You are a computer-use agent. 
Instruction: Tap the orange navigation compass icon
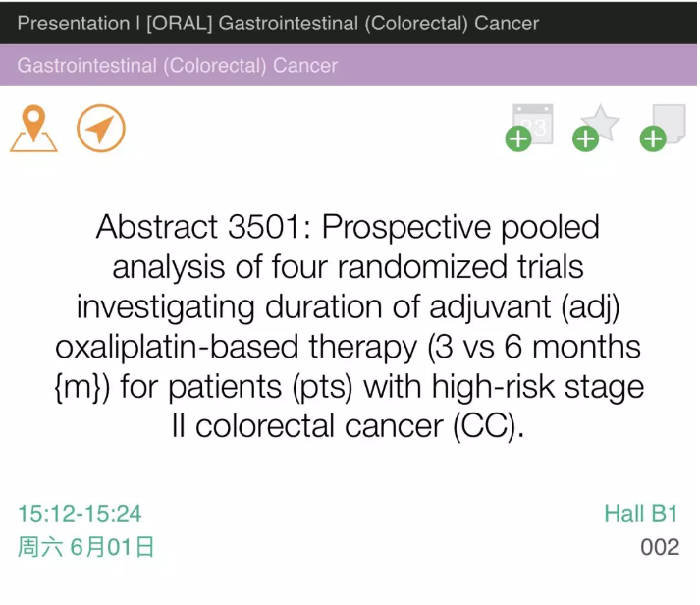101,129
